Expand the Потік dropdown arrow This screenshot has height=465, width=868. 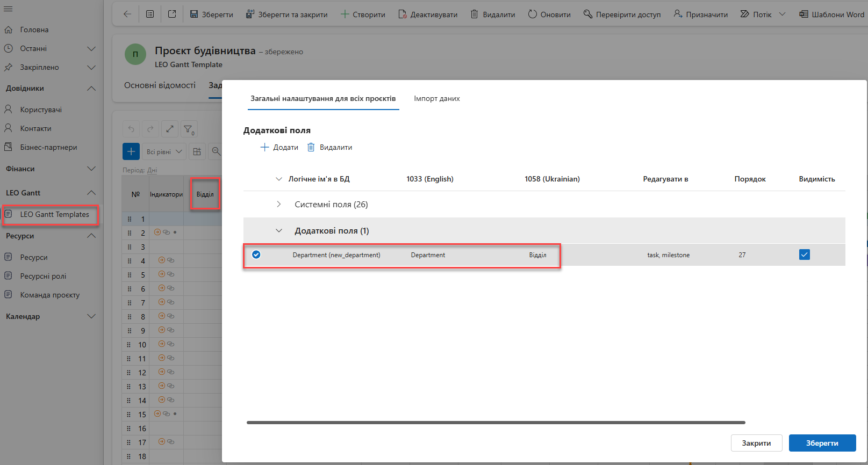coord(782,14)
